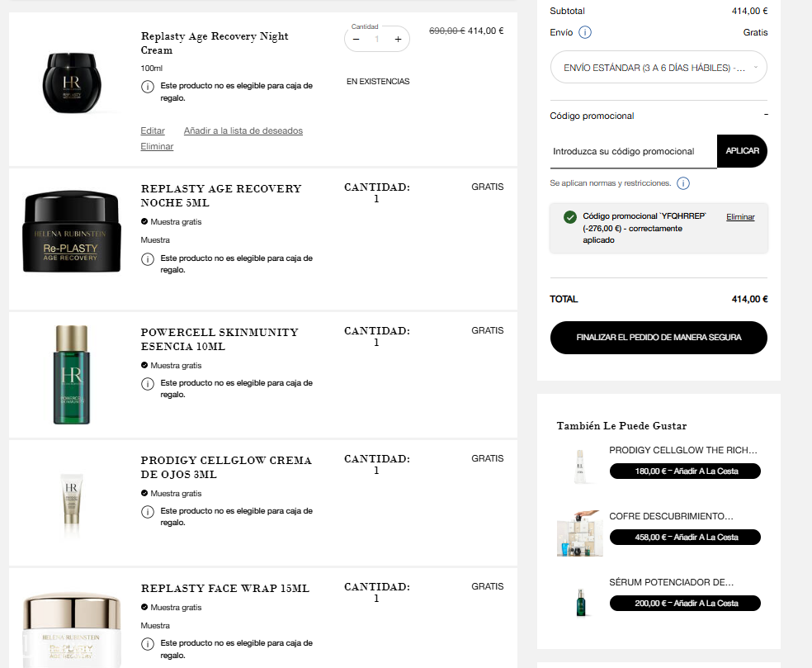
Task: Click the promo code input field
Action: (x=633, y=151)
